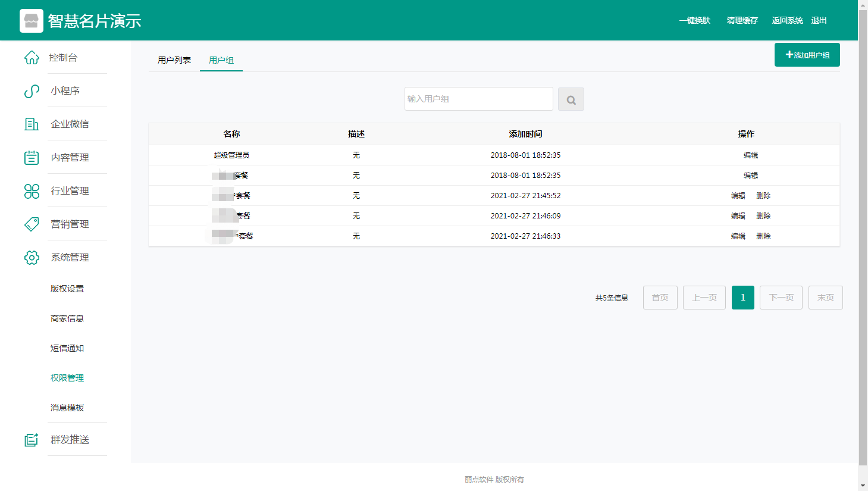This screenshot has height=491, width=868.
Task: Click the 上一页 pagination button
Action: (704, 298)
